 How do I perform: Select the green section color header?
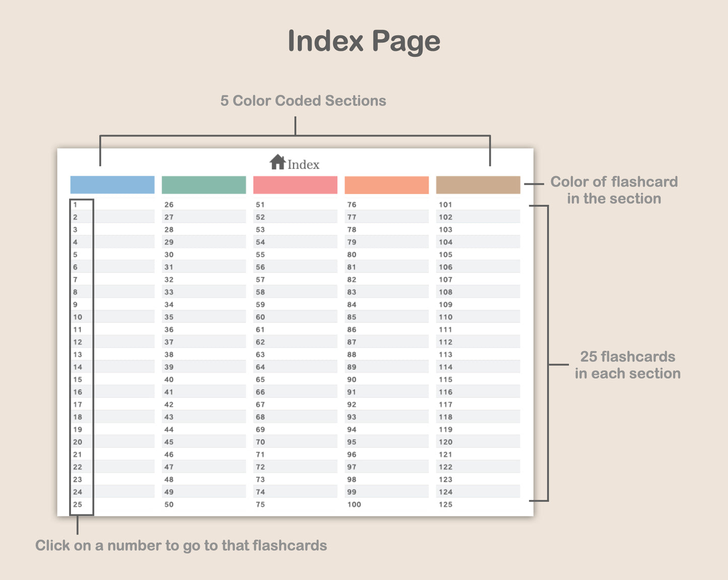[204, 185]
